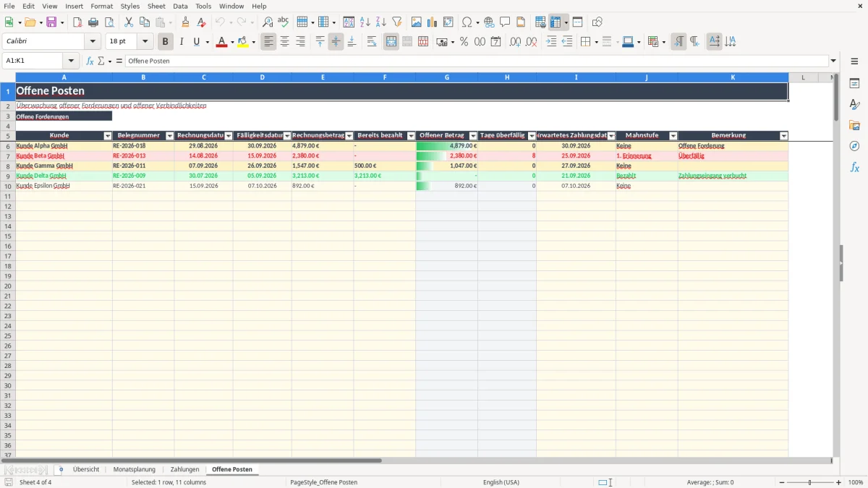Open the Bemerkung column filter dropdown
The image size is (868, 488).
tap(783, 136)
